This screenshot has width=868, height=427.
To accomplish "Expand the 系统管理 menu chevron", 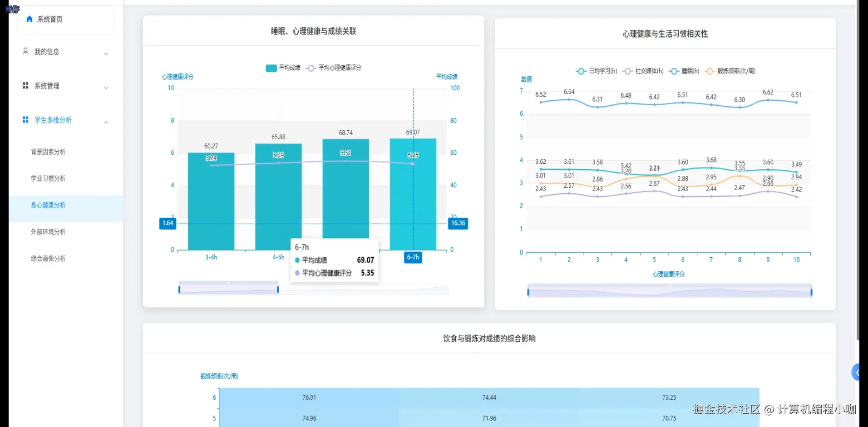I will [106, 88].
